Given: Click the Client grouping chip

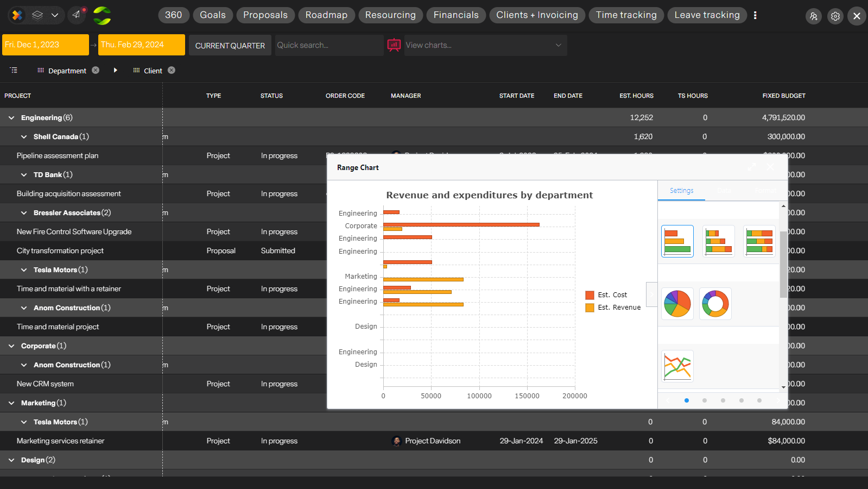Looking at the screenshot, I should pos(153,71).
